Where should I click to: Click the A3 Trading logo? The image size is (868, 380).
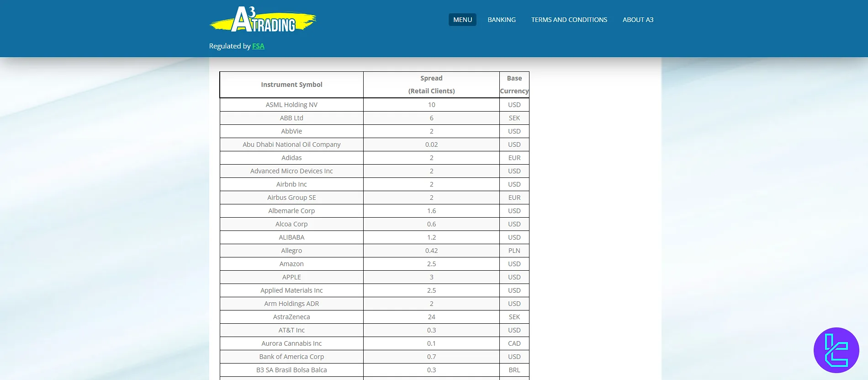click(x=263, y=20)
